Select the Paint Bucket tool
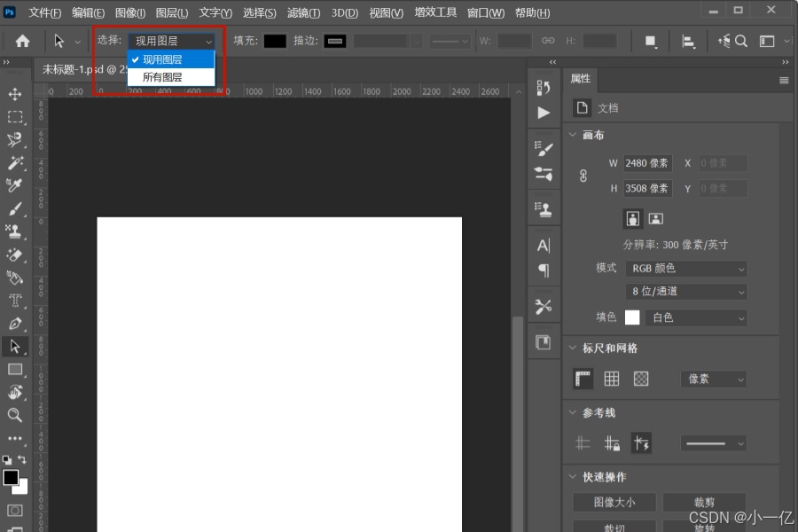 point(15,278)
